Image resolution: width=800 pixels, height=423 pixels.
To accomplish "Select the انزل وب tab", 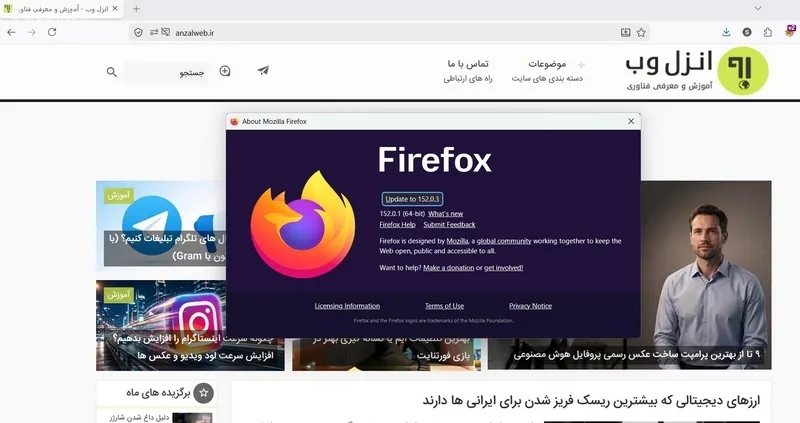I will 61,9.
